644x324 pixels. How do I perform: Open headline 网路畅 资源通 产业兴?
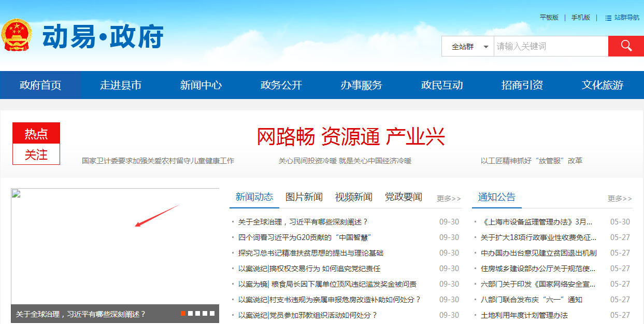click(x=351, y=137)
